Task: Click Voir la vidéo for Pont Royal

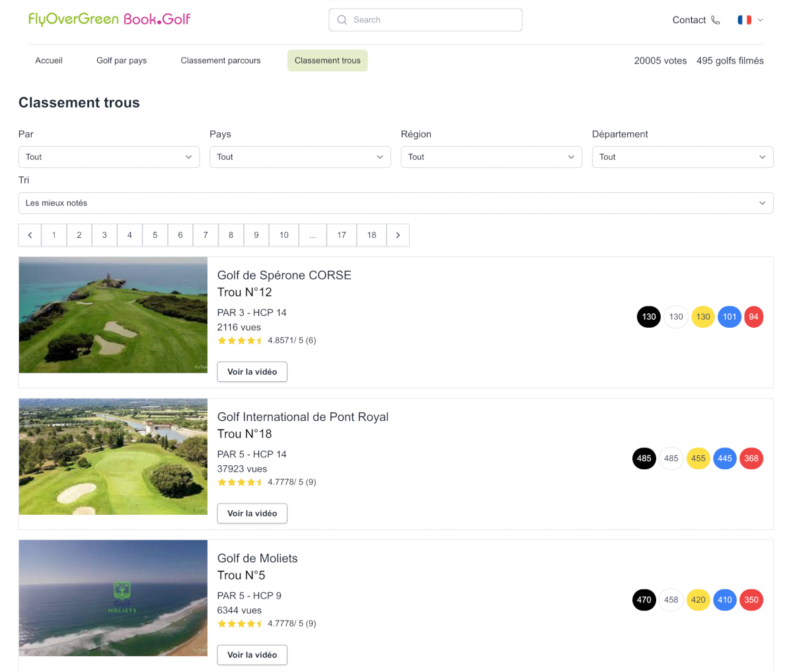Action: pyautogui.click(x=252, y=513)
